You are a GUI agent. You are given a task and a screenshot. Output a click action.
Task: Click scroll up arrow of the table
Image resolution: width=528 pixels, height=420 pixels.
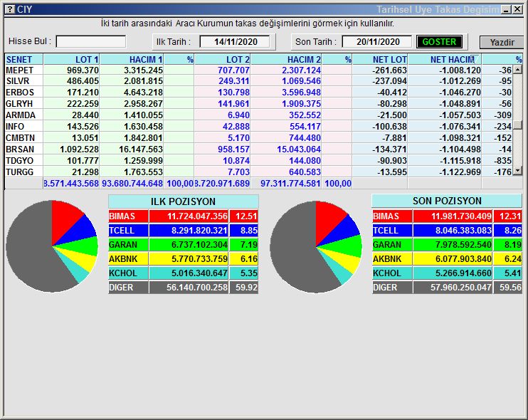(517, 69)
